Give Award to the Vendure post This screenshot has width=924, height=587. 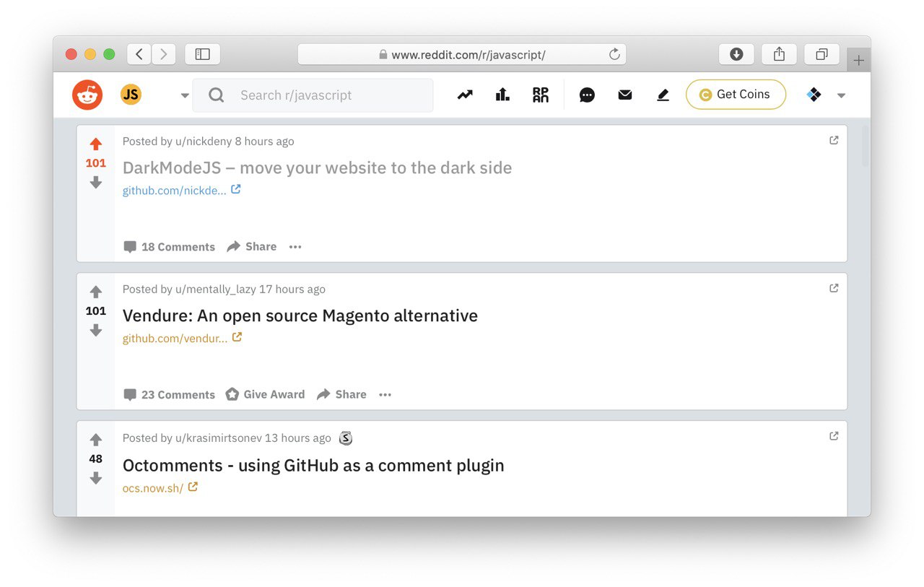point(265,395)
